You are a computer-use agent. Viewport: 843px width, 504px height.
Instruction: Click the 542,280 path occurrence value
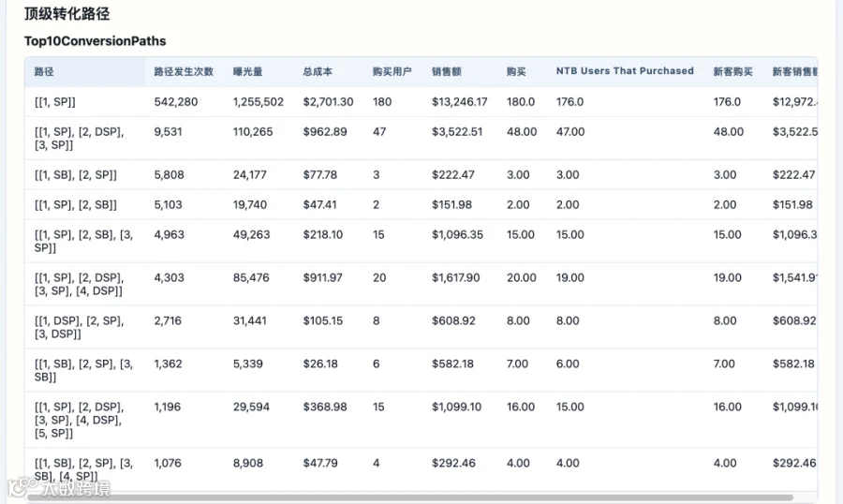click(176, 102)
